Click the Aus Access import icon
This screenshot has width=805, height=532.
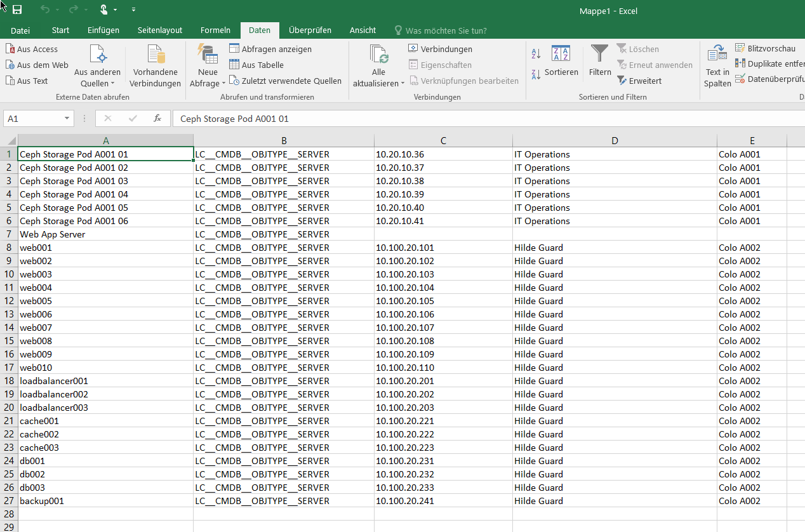[x=11, y=49]
